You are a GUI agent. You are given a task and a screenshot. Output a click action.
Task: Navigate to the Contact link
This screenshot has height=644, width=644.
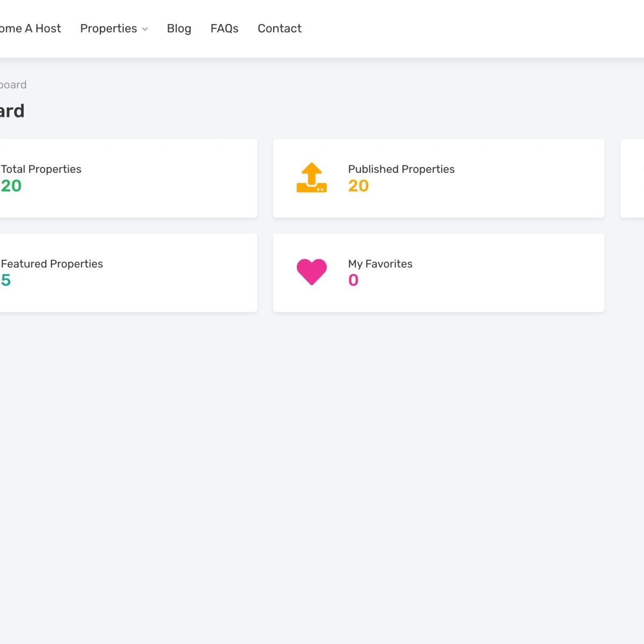tap(279, 28)
